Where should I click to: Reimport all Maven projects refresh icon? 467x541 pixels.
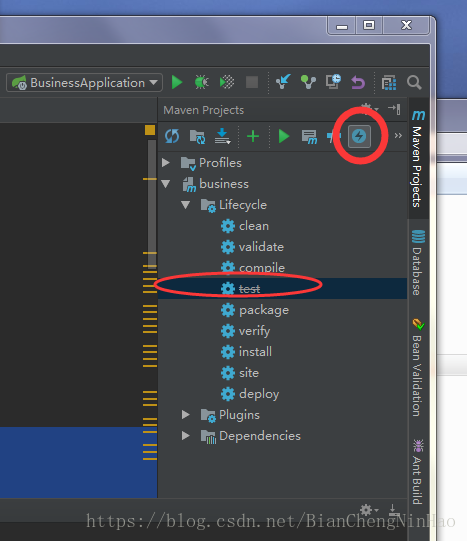(x=172, y=136)
